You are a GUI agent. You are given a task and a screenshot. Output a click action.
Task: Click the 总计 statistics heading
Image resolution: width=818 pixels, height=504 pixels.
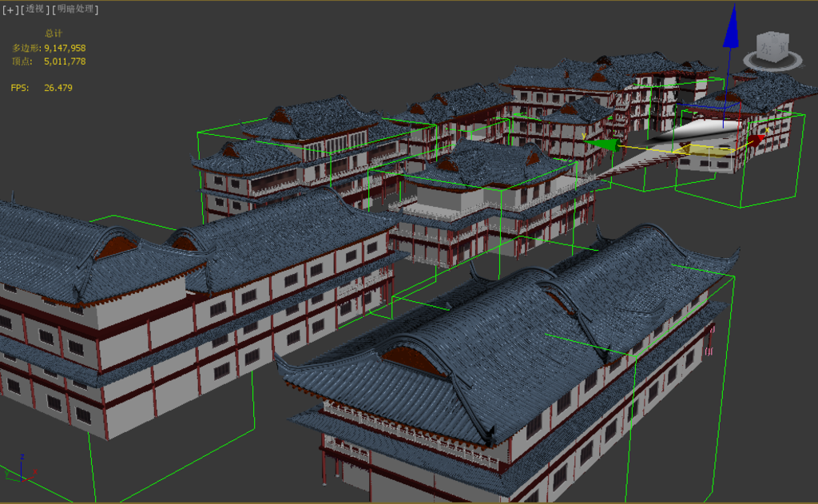click(52, 34)
